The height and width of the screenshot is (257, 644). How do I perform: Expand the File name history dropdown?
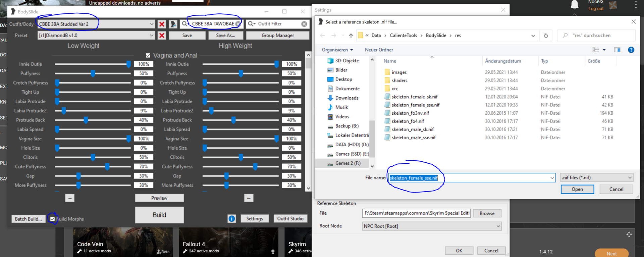click(x=552, y=178)
